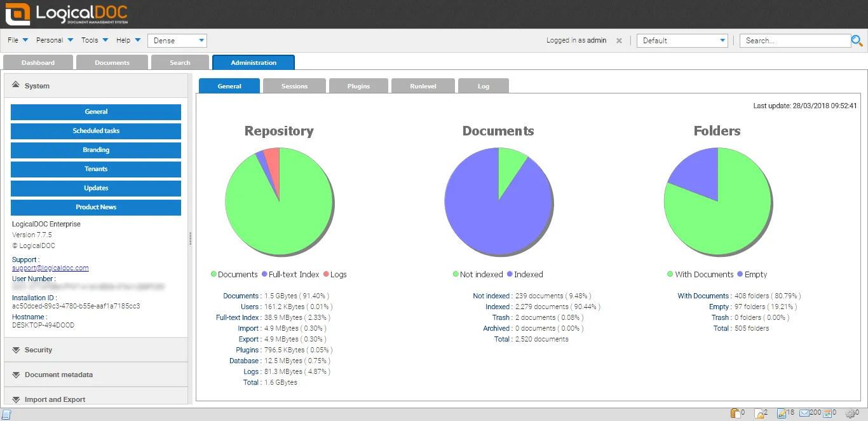Switch to the Documents main tab
The image size is (868, 421).
pos(112,62)
